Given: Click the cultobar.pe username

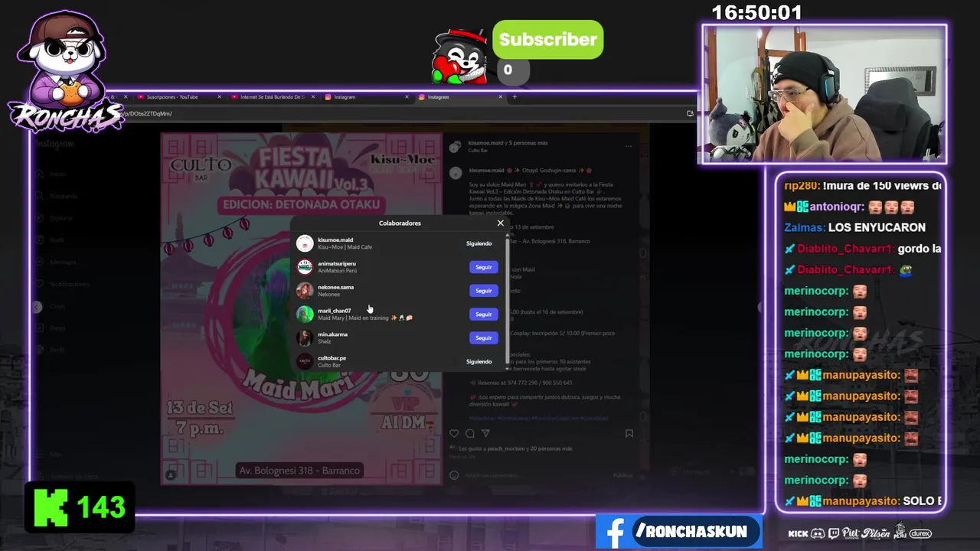Looking at the screenshot, I should click(332, 358).
